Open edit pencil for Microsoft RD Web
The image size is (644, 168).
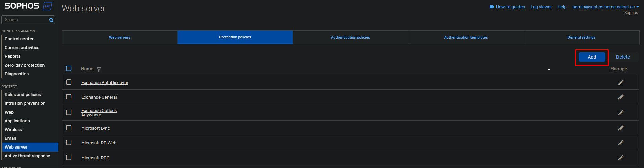621,143
